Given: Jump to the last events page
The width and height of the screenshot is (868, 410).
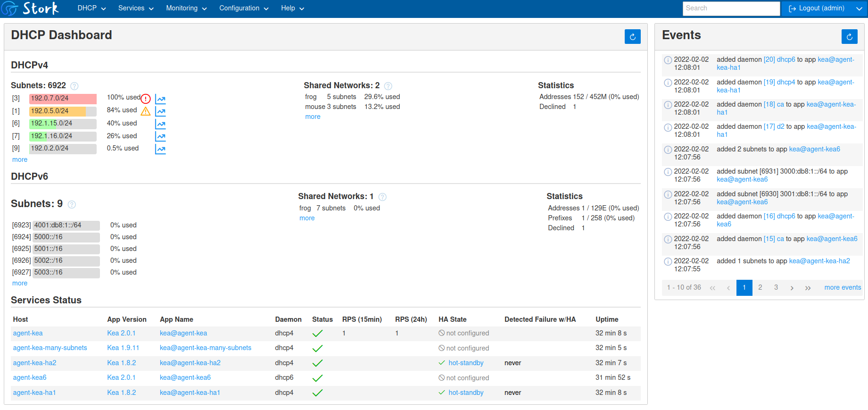Looking at the screenshot, I should tap(808, 287).
